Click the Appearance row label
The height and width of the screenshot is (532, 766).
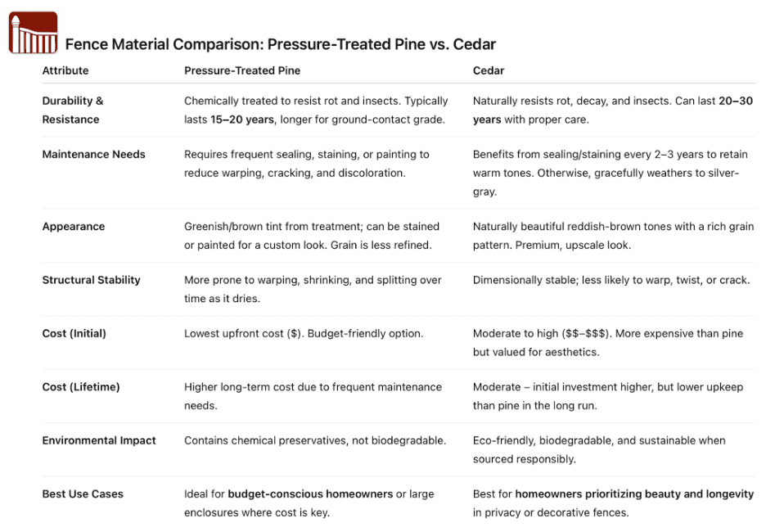point(74,226)
